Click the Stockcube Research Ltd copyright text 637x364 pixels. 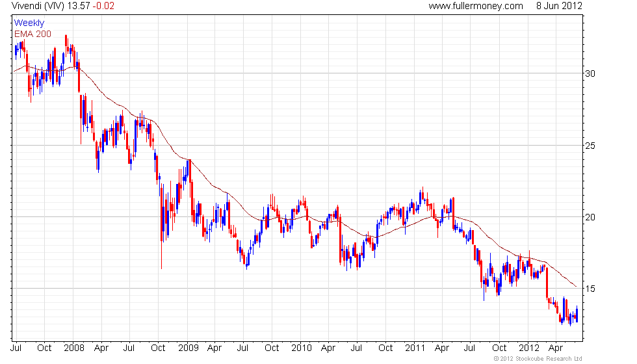(538, 359)
